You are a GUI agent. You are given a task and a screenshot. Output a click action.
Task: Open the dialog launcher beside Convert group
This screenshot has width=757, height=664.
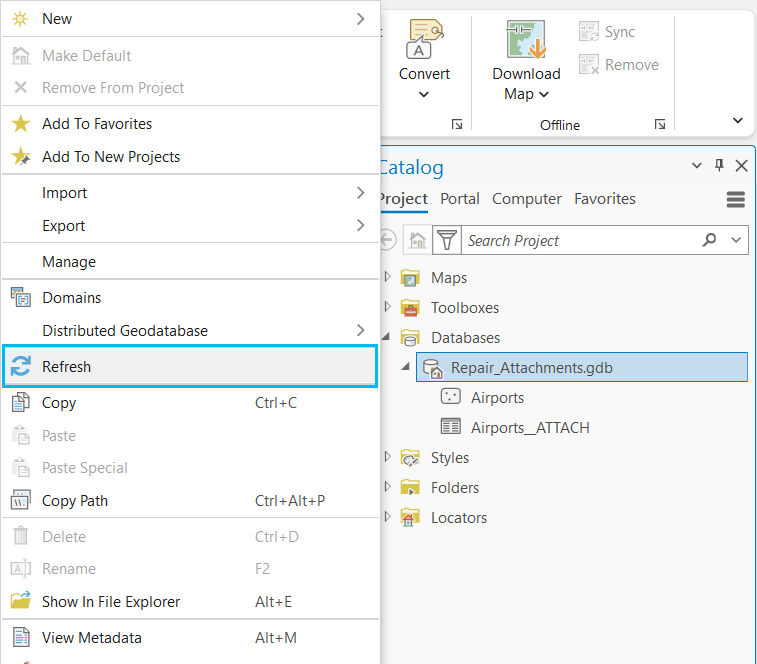(x=457, y=125)
